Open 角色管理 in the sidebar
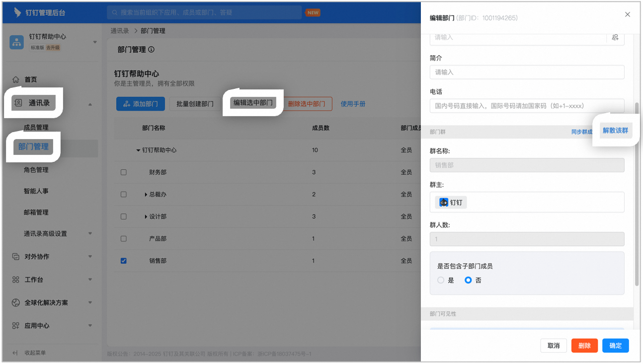This screenshot has height=364, width=643. point(36,170)
